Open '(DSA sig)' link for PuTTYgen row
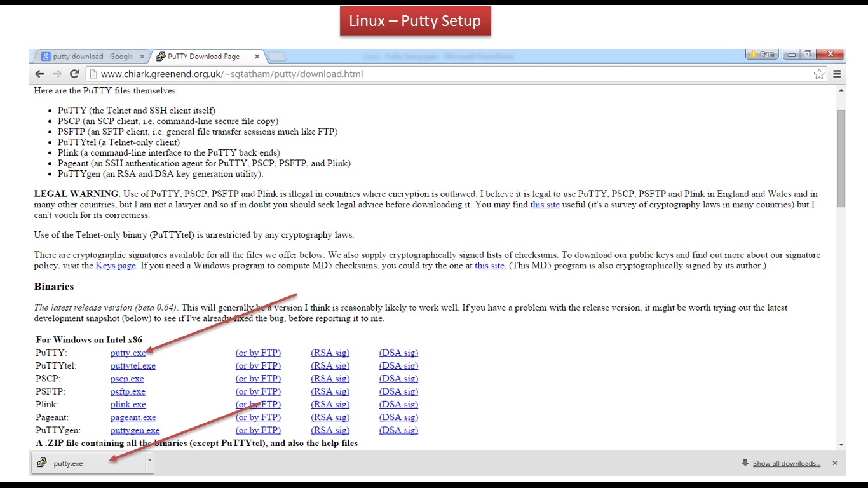This screenshot has height=488, width=868. (399, 430)
